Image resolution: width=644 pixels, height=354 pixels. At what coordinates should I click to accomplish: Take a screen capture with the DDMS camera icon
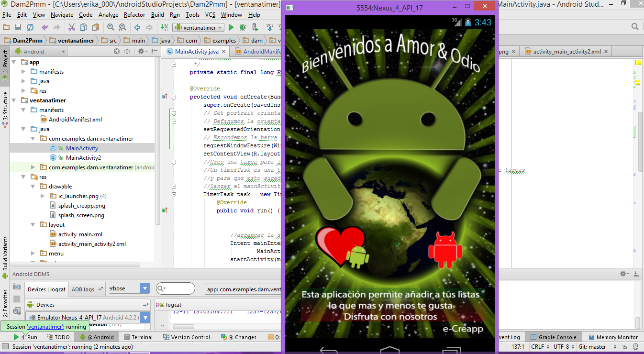pyautogui.click(x=17, y=286)
